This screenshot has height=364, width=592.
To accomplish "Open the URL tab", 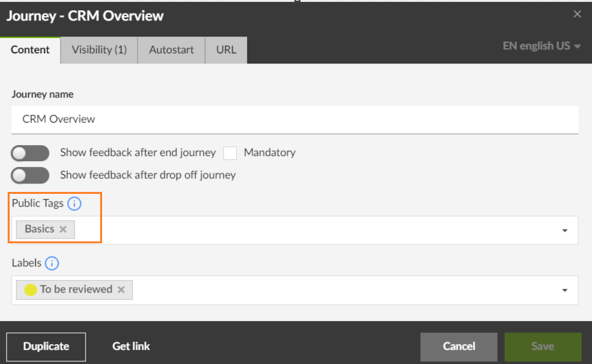I will pyautogui.click(x=226, y=50).
